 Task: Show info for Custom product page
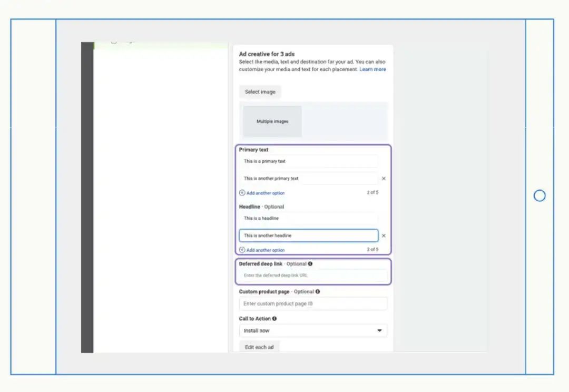tap(318, 291)
